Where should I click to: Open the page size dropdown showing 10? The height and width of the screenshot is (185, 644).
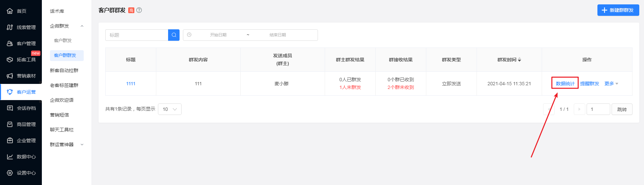pos(170,109)
